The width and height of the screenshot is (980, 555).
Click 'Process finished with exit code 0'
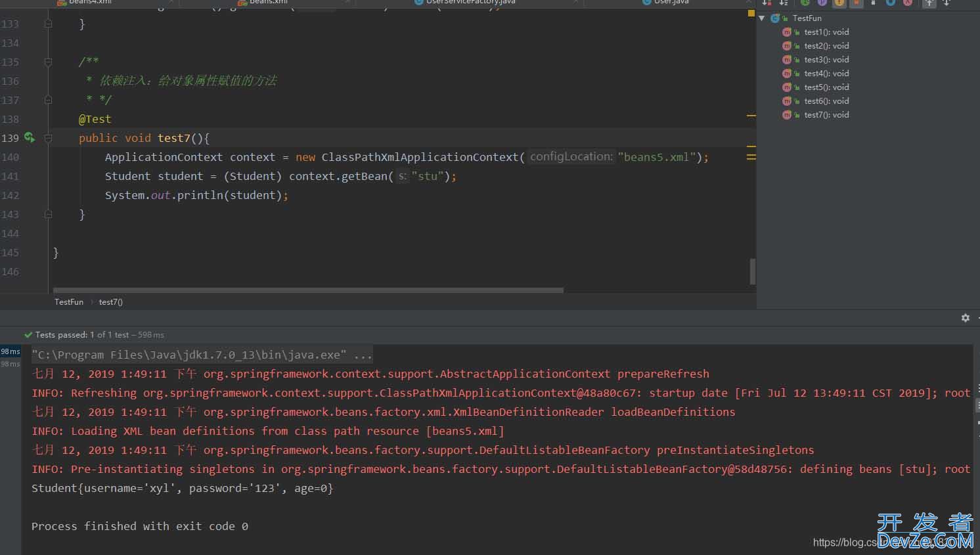point(140,526)
